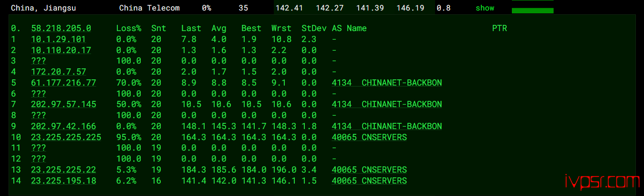Open IP link 61.177.216.77
The width and height of the screenshot is (644, 196).
(x=63, y=83)
